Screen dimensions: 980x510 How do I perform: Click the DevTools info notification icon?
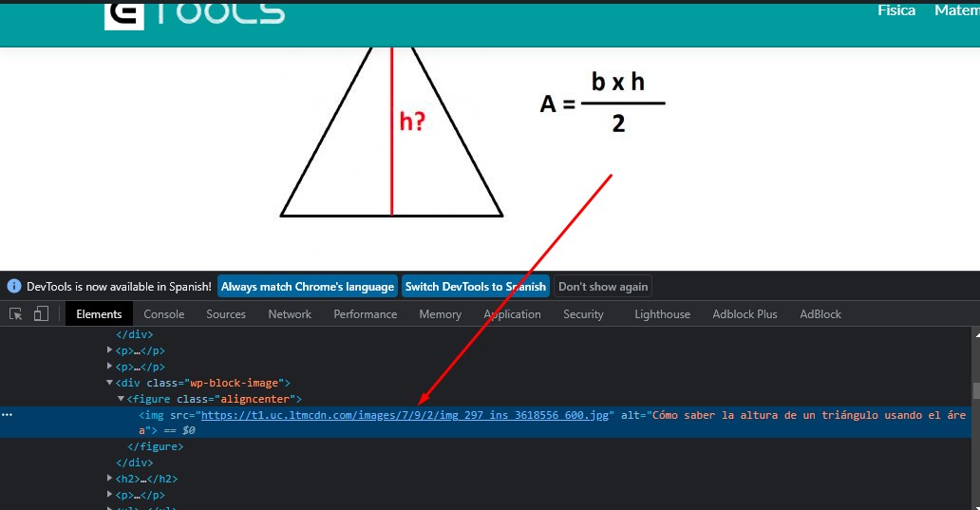pos(14,287)
